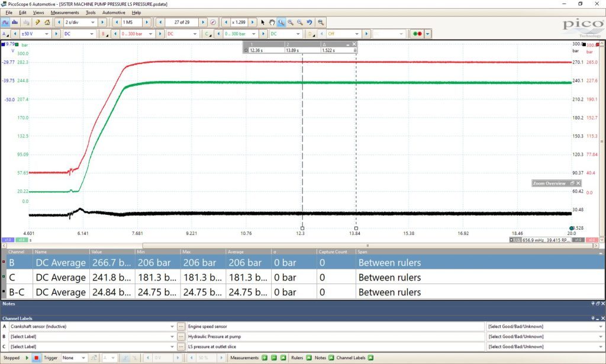Close the ruler legend box
This screenshot has width=606, height=364.
[354, 44]
